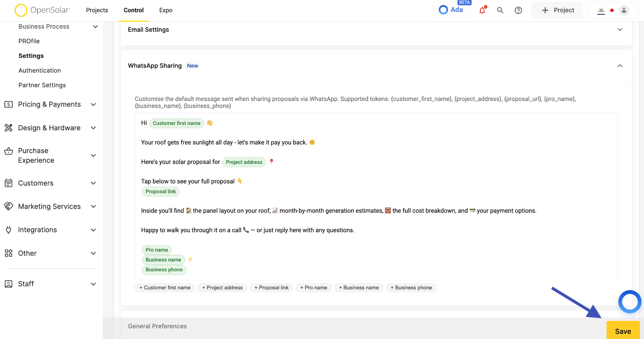Viewport: 644px width, 339px height.
Task: Click the company logo thumbnail in header
Action: [601, 10]
